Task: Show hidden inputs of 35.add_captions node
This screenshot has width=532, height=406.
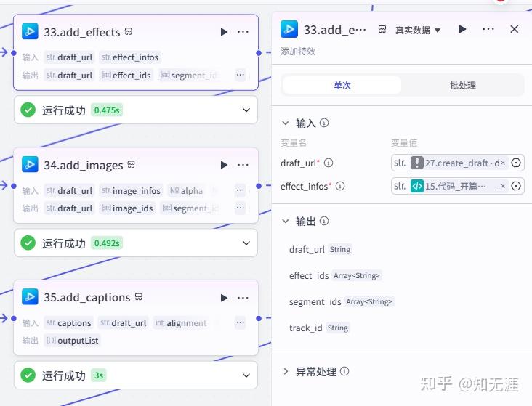Action: [x=241, y=322]
